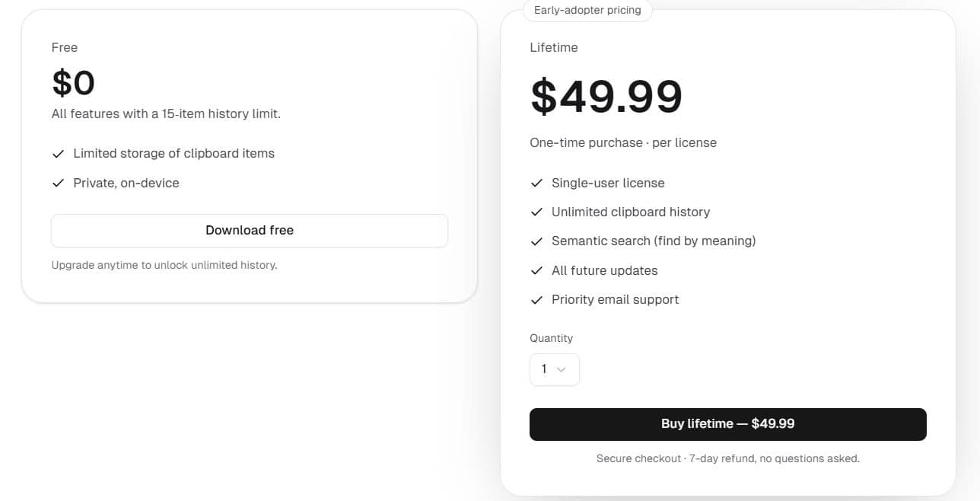The height and width of the screenshot is (501, 980).
Task: Click the checkmark beside Priority email support
Action: (x=536, y=299)
